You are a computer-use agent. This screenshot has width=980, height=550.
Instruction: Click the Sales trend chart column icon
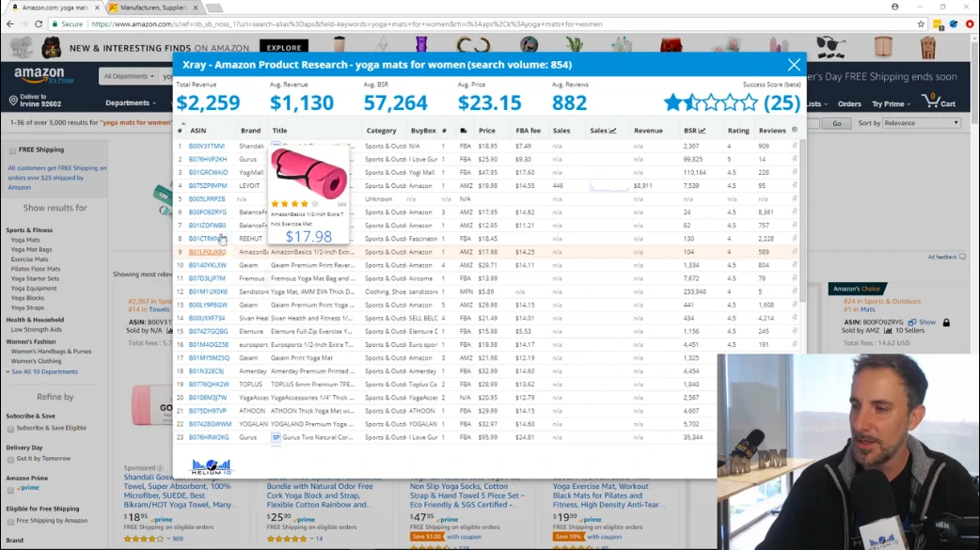(x=612, y=132)
